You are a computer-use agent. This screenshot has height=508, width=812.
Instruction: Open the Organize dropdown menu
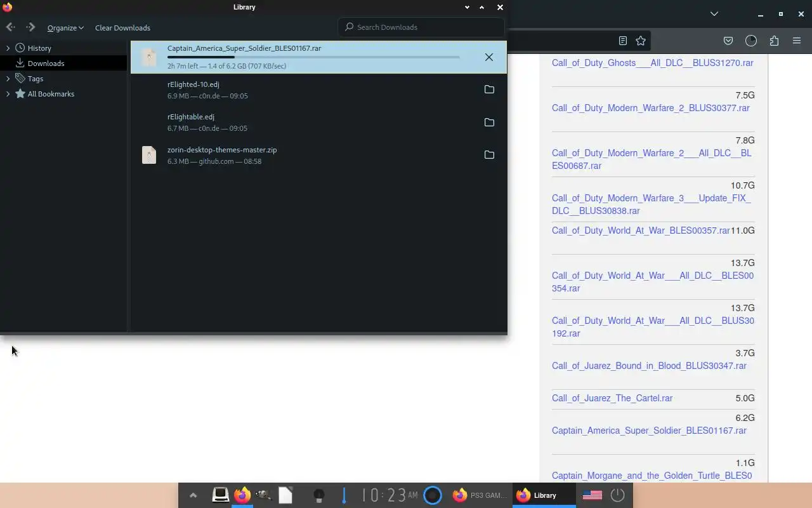(65, 28)
